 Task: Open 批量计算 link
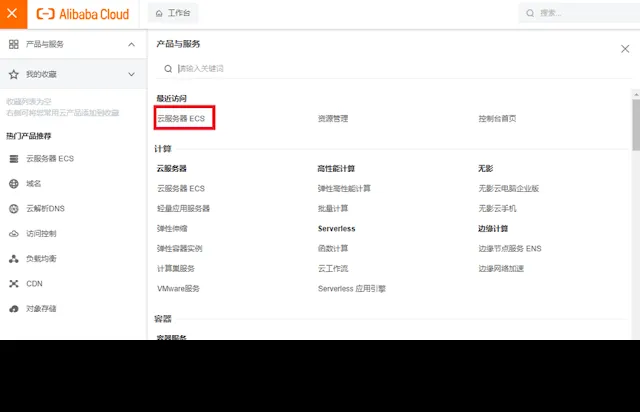[333, 208]
